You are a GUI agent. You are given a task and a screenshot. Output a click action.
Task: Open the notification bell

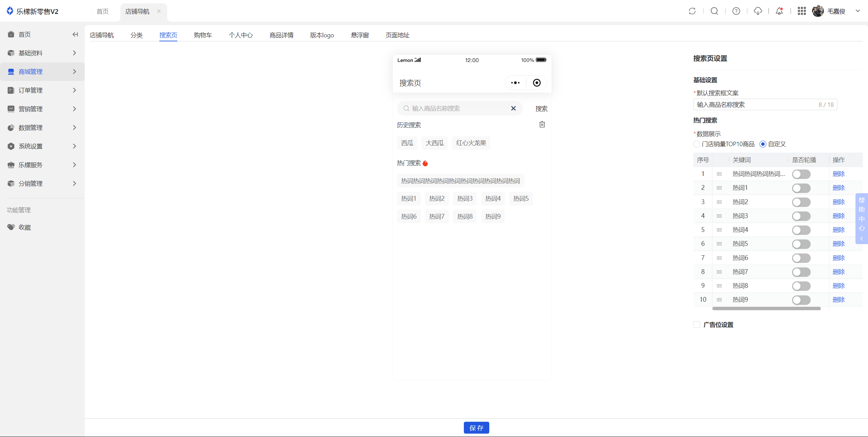(x=780, y=11)
